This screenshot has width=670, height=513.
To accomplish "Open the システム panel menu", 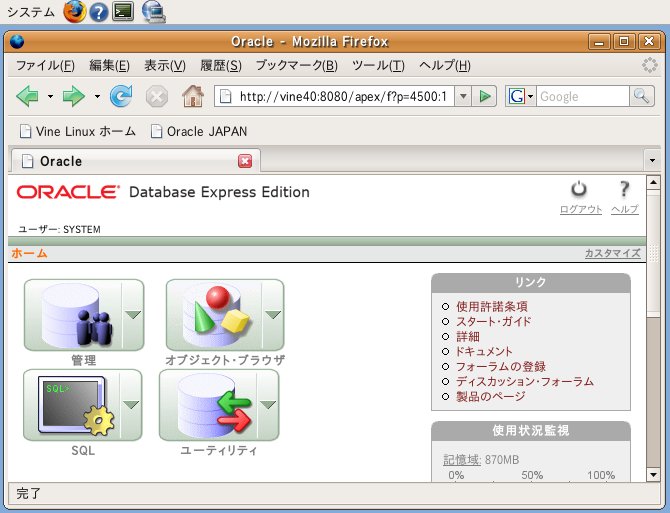I will pyautogui.click(x=31, y=12).
